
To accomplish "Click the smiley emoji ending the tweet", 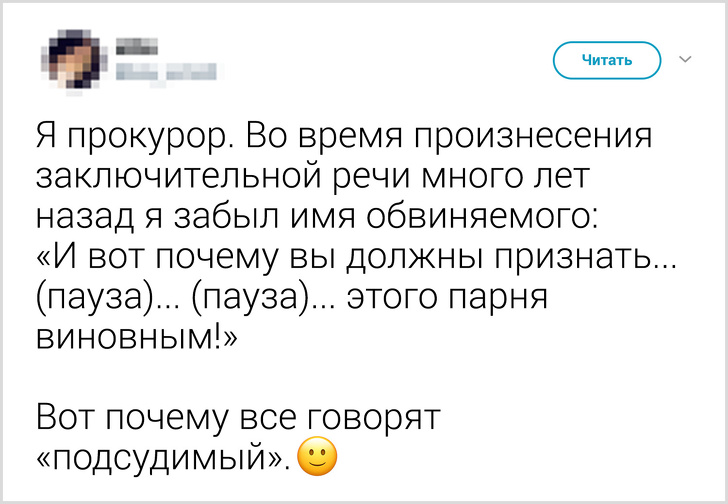I will (318, 458).
